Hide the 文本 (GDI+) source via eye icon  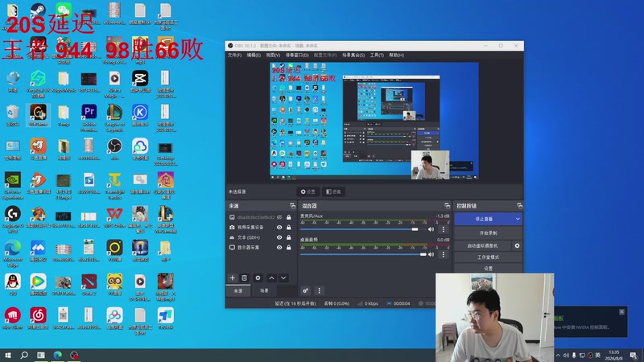(x=279, y=237)
